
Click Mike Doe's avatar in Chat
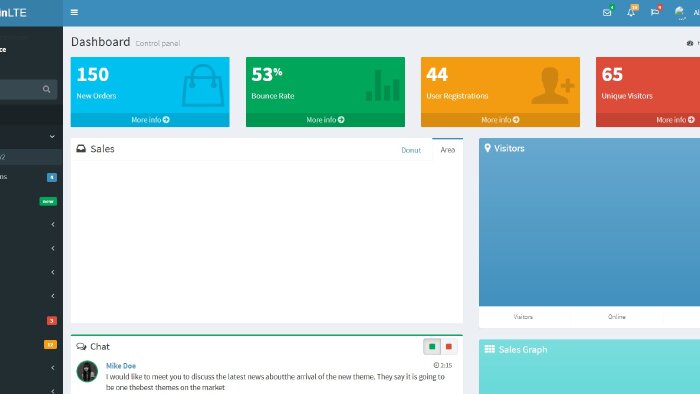(87, 371)
